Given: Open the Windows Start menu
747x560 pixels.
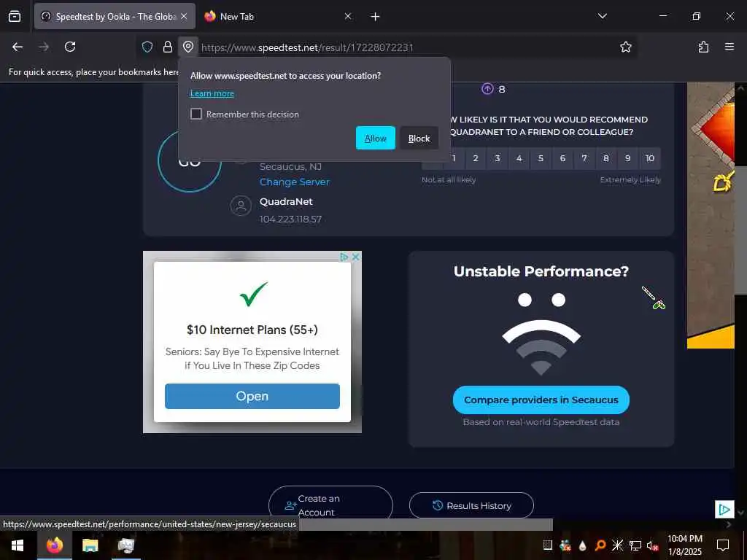Looking at the screenshot, I should click(x=18, y=545).
